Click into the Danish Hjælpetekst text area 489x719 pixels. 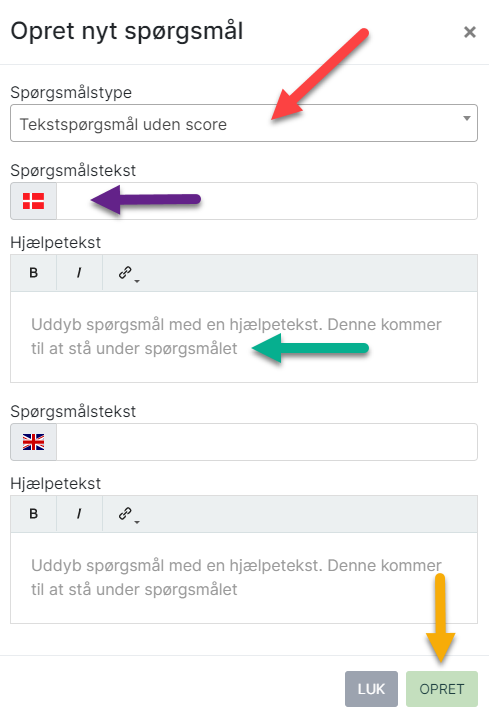[244, 337]
